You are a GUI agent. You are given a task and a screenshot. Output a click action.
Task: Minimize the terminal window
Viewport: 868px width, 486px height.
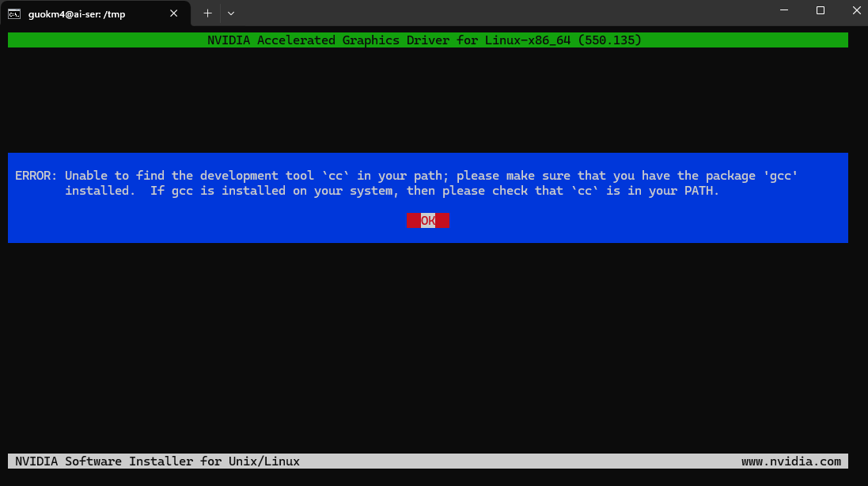(x=783, y=11)
